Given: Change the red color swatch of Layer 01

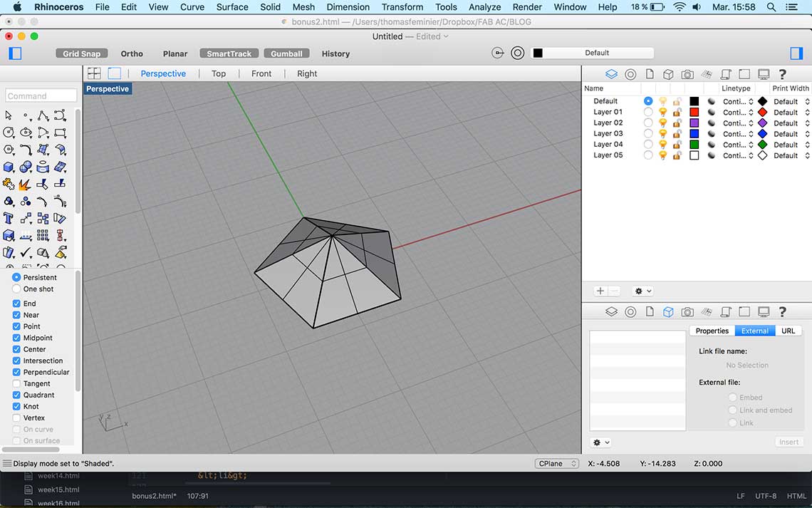Looking at the screenshot, I should click(x=694, y=113).
